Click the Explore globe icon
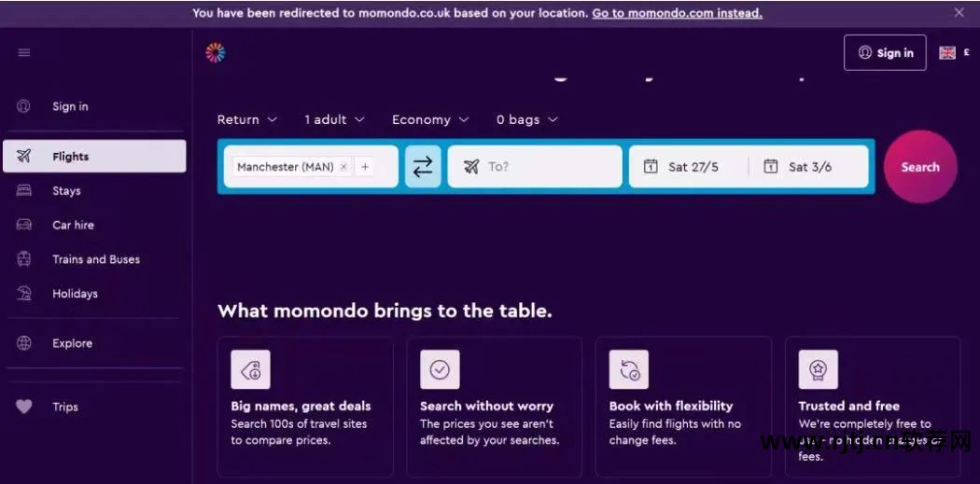The height and width of the screenshot is (484, 980). pyautogui.click(x=24, y=343)
